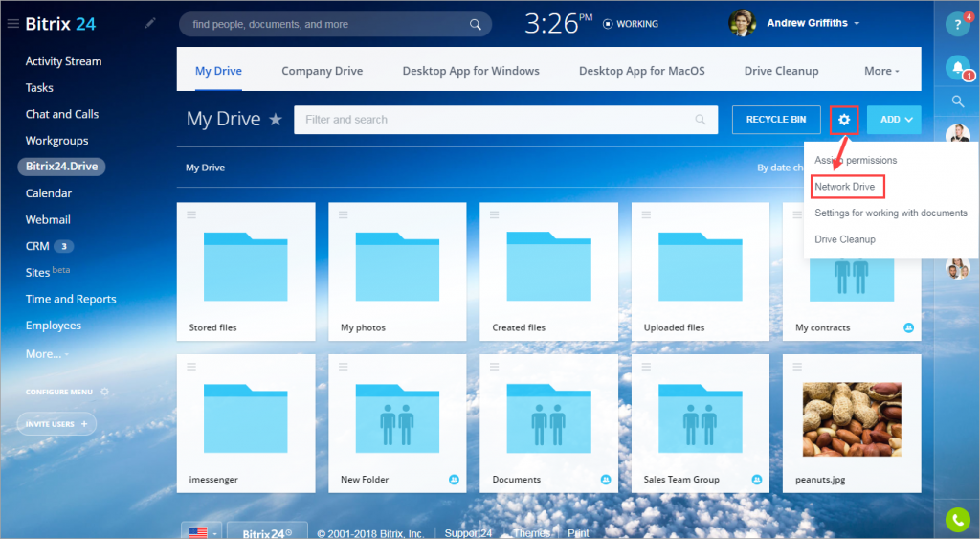The image size is (980, 539).
Task: Click the Themes footer link
Action: 531,533
